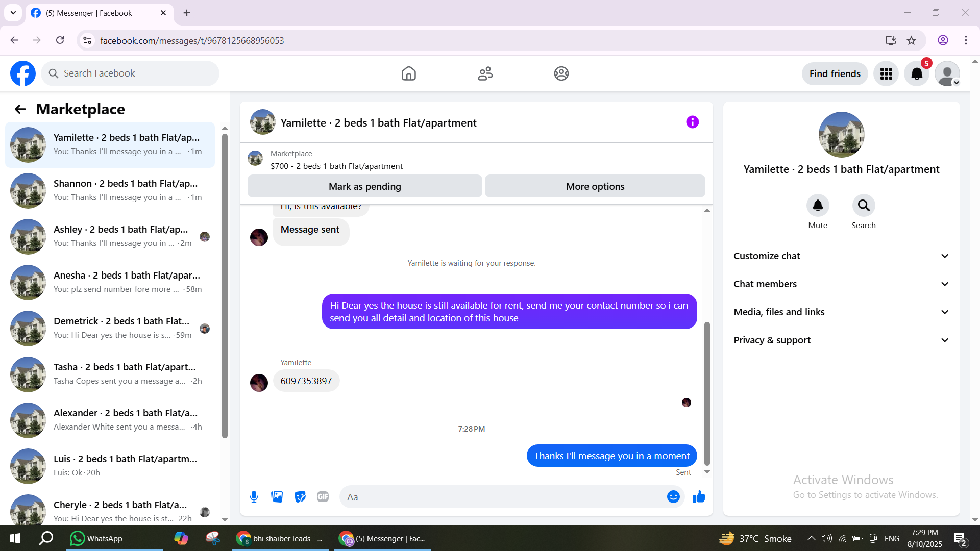The height and width of the screenshot is (551, 980).
Task: Attach a photo using the image icon
Action: (x=277, y=497)
